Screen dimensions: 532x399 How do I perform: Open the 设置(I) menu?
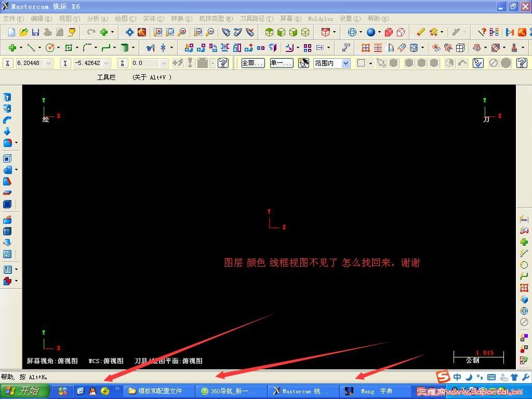tap(350, 19)
